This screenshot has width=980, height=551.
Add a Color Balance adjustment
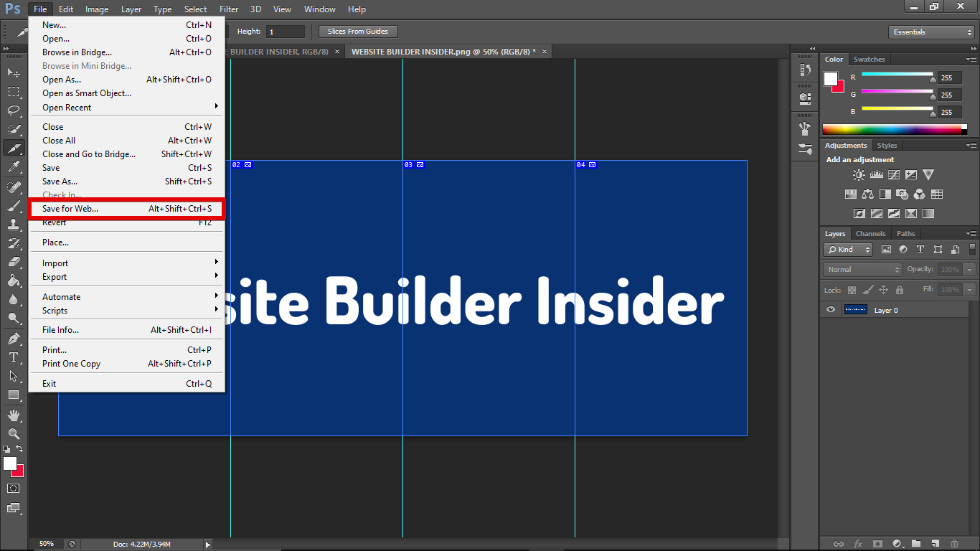tap(867, 194)
